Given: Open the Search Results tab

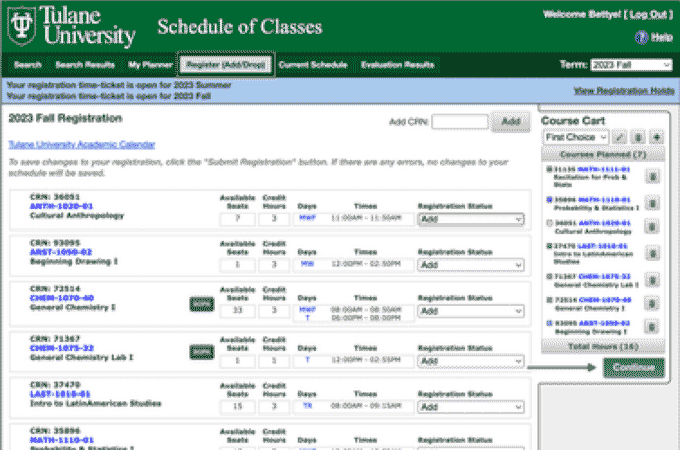Looking at the screenshot, I should tap(85, 65).
